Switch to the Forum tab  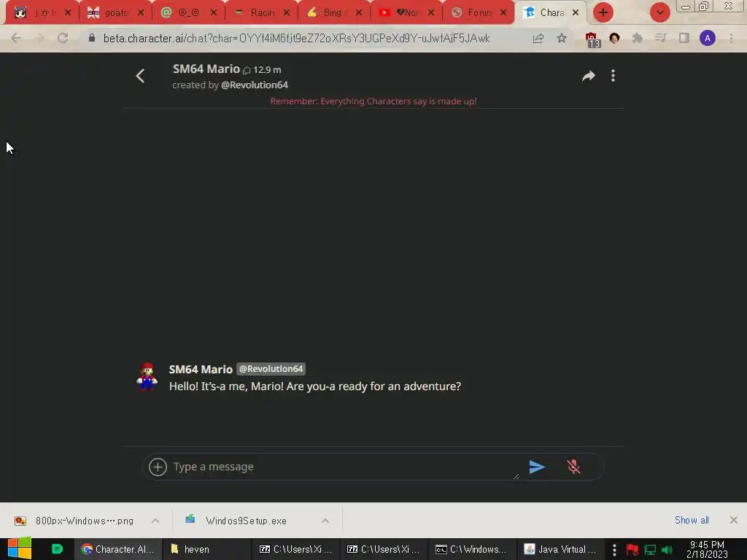tap(479, 12)
